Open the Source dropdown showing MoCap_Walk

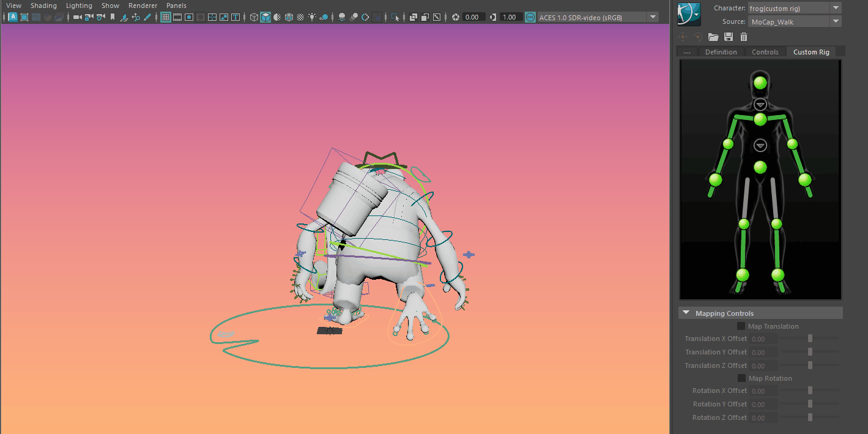point(836,21)
